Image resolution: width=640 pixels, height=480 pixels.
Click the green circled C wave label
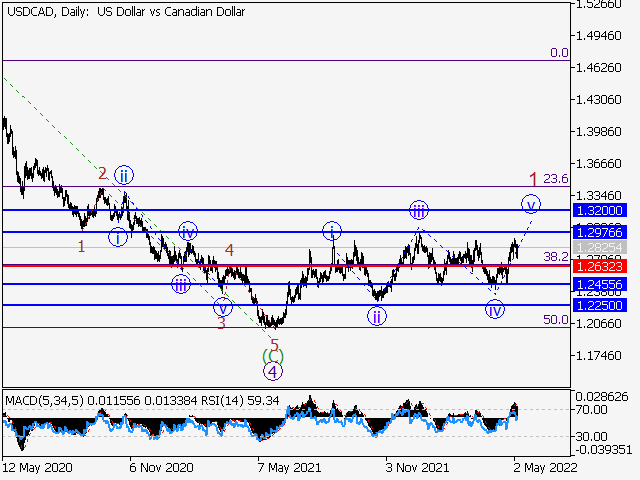coord(272,355)
